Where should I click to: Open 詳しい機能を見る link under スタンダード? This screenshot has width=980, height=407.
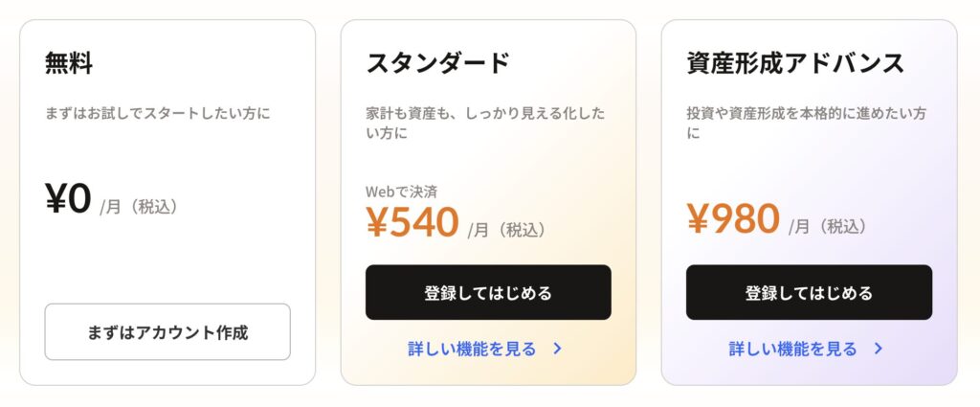(472, 349)
